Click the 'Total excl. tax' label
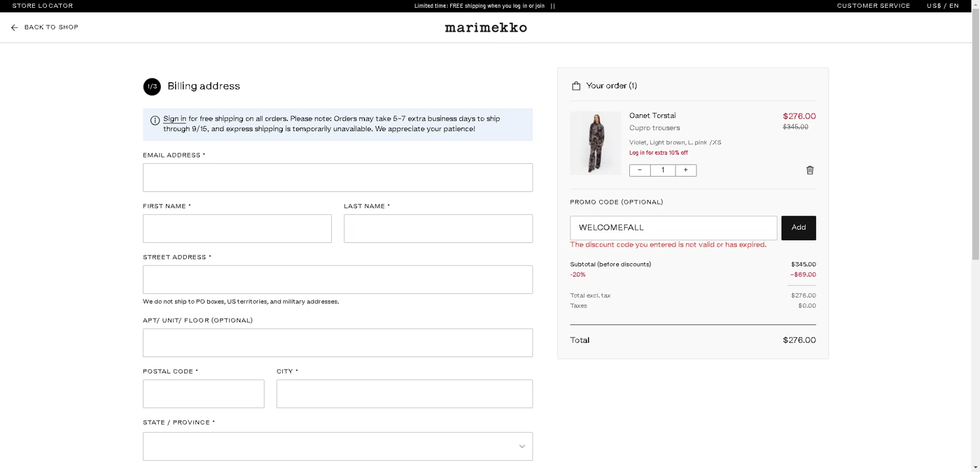980x472 pixels. 590,296
